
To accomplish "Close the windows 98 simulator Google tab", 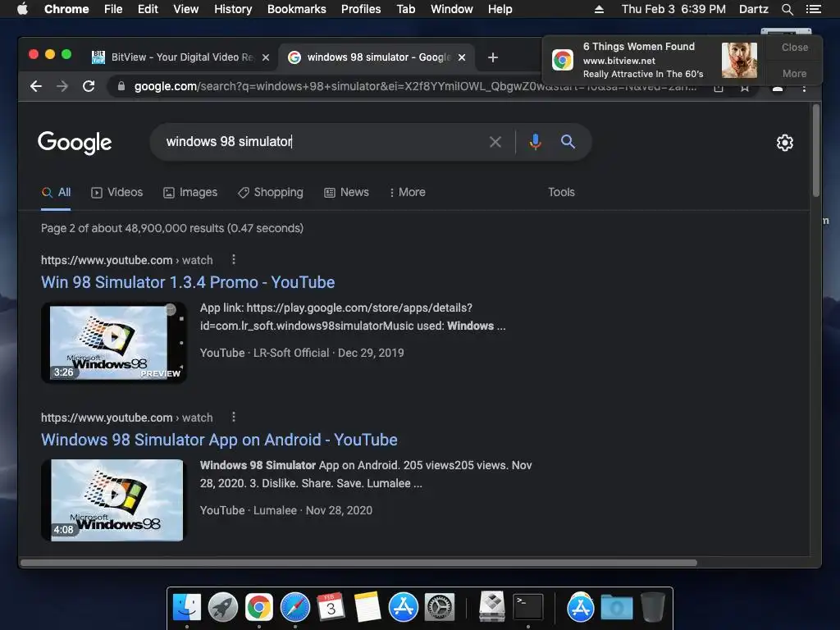I will tap(462, 57).
